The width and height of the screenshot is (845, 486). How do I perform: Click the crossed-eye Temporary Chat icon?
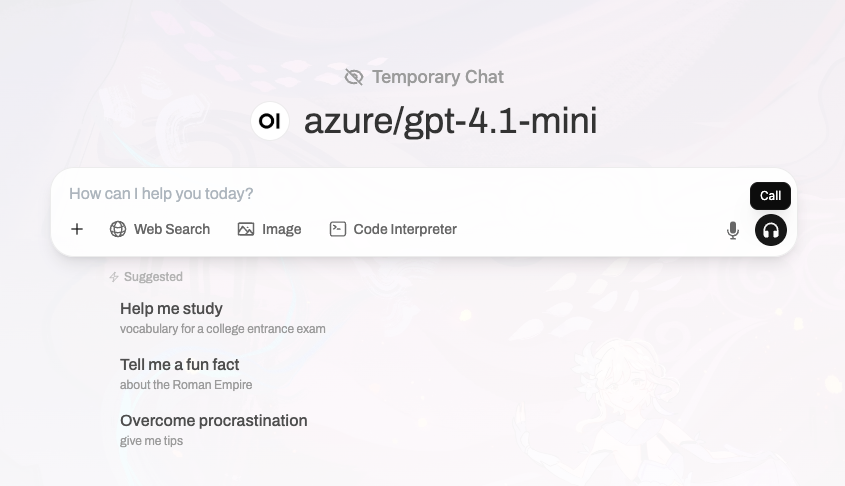[x=354, y=77]
